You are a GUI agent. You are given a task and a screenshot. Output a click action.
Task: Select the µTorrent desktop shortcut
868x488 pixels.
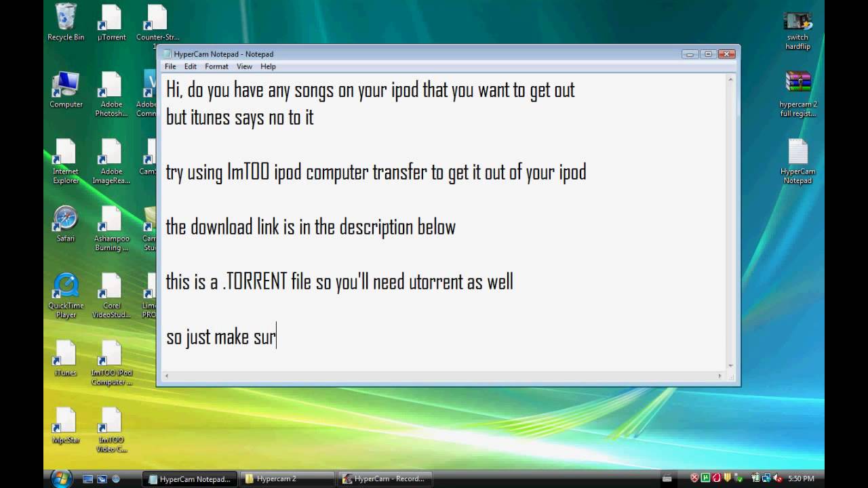click(111, 22)
